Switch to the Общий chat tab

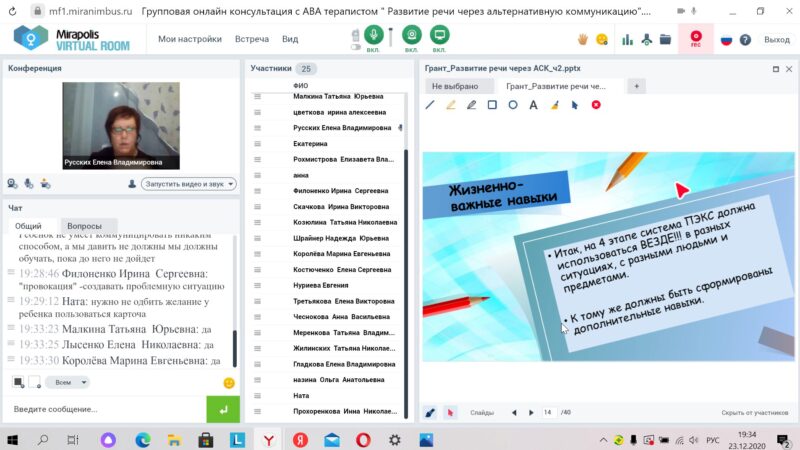point(28,226)
